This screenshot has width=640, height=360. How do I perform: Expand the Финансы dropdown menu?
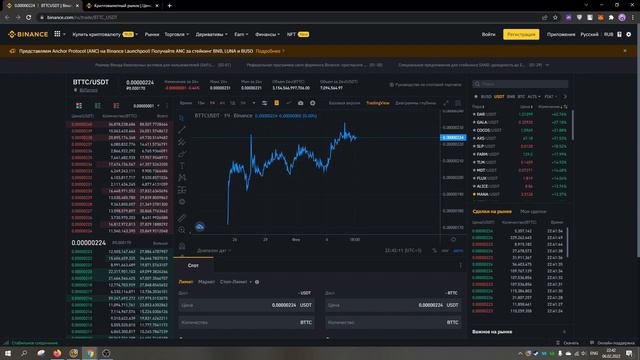click(267, 34)
